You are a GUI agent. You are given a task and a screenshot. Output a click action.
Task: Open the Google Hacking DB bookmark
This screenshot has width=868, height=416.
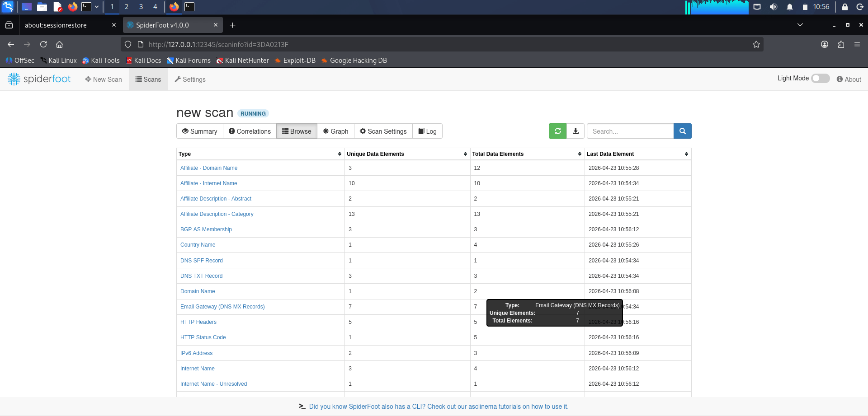click(x=354, y=61)
